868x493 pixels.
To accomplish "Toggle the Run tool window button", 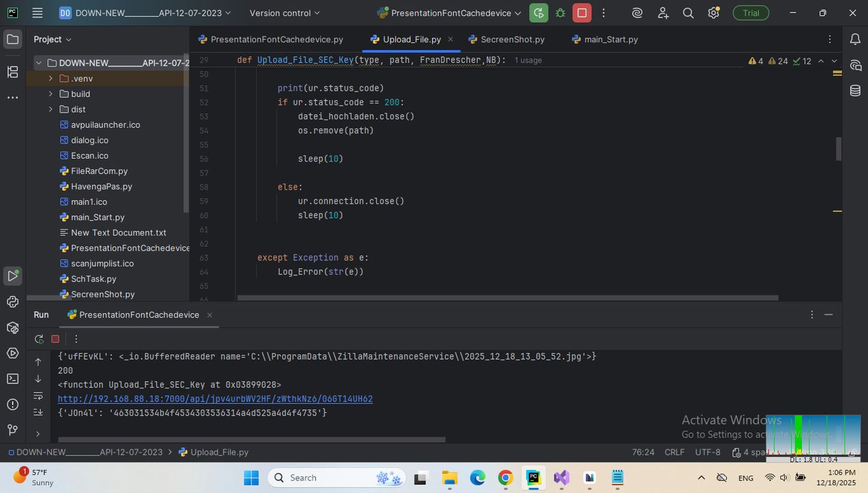I will pyautogui.click(x=13, y=275).
